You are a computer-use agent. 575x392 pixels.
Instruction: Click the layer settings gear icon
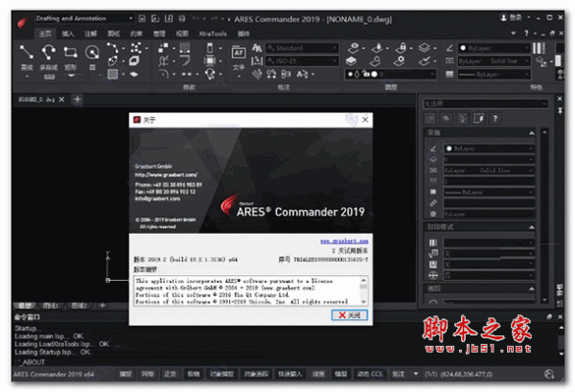[400, 61]
